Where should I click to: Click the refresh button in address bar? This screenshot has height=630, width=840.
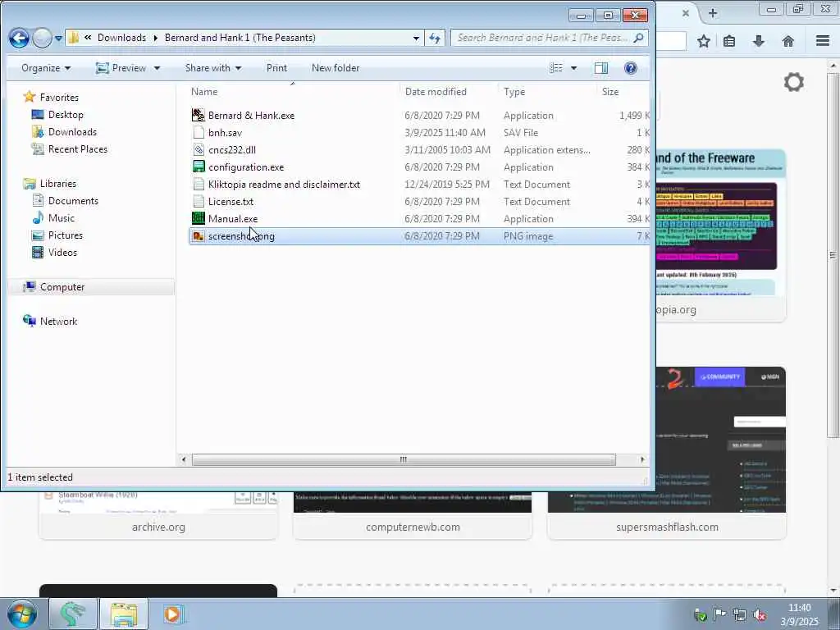click(x=435, y=38)
